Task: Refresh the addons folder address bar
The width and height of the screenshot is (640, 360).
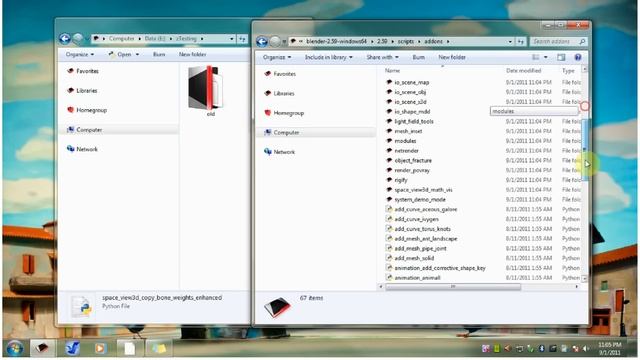Action: pos(521,41)
